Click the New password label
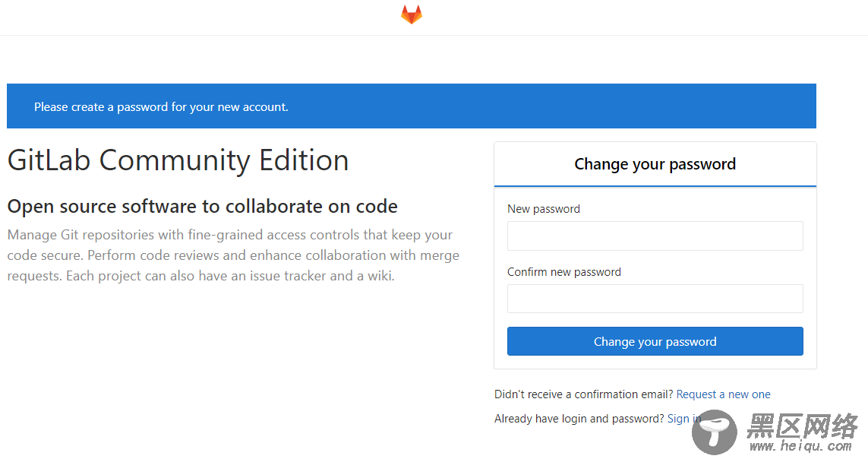 pyautogui.click(x=544, y=209)
